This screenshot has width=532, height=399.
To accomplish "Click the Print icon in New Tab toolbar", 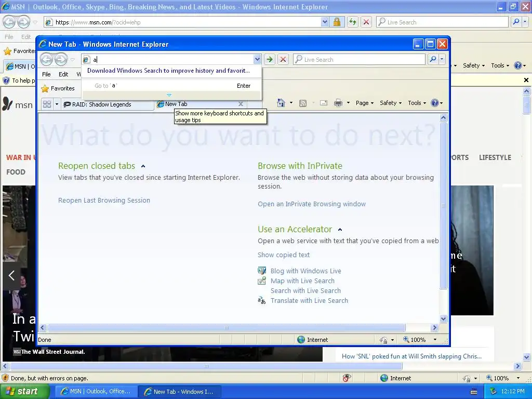I will click(338, 103).
